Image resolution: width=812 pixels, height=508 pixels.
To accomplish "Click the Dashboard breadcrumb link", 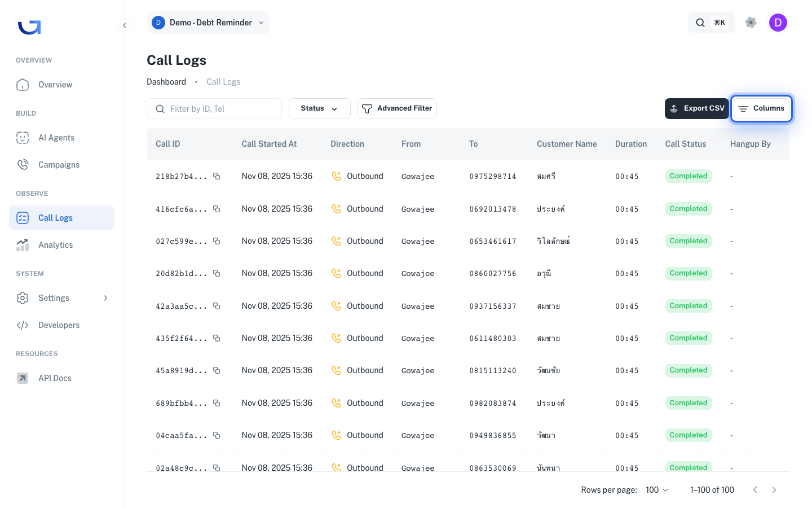I will coord(166,82).
